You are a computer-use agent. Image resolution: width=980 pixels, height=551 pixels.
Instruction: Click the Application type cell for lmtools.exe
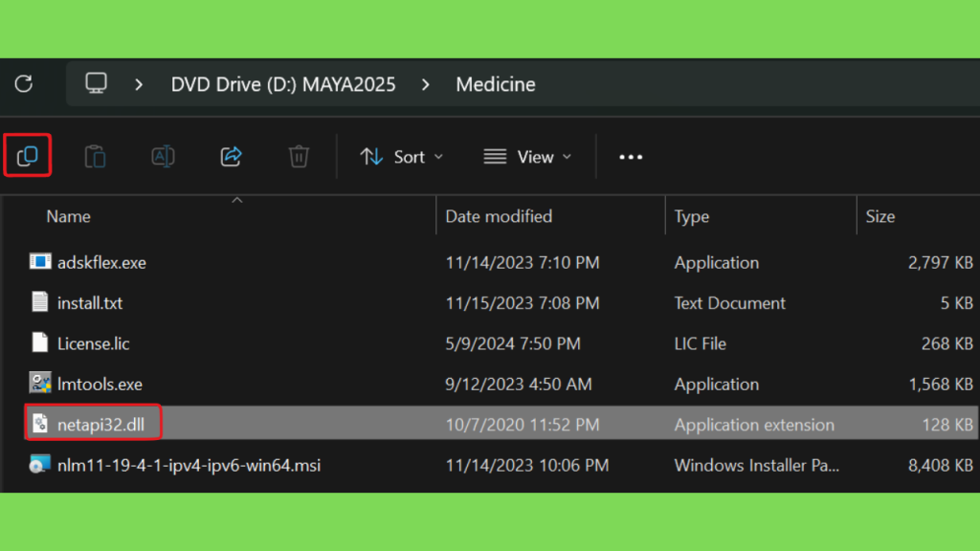[x=717, y=385]
